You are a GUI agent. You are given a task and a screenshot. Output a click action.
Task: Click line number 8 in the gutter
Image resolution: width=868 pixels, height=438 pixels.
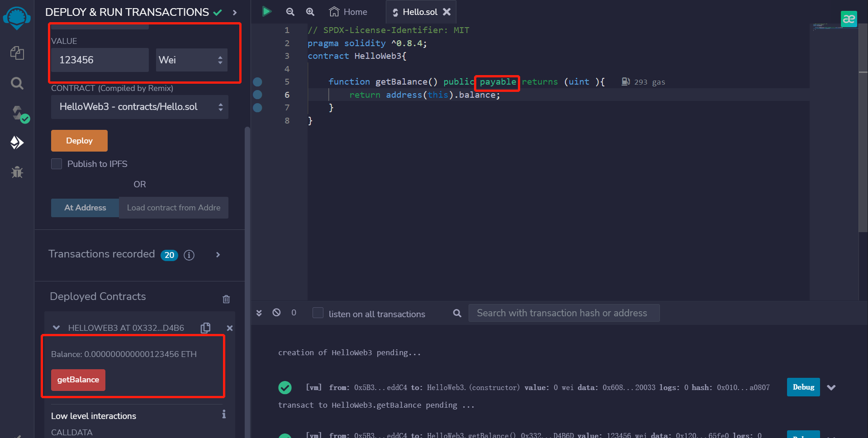coord(287,120)
